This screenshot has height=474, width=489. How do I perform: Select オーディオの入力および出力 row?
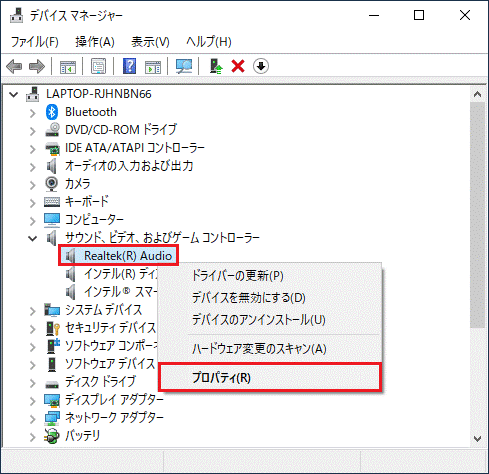point(129,166)
